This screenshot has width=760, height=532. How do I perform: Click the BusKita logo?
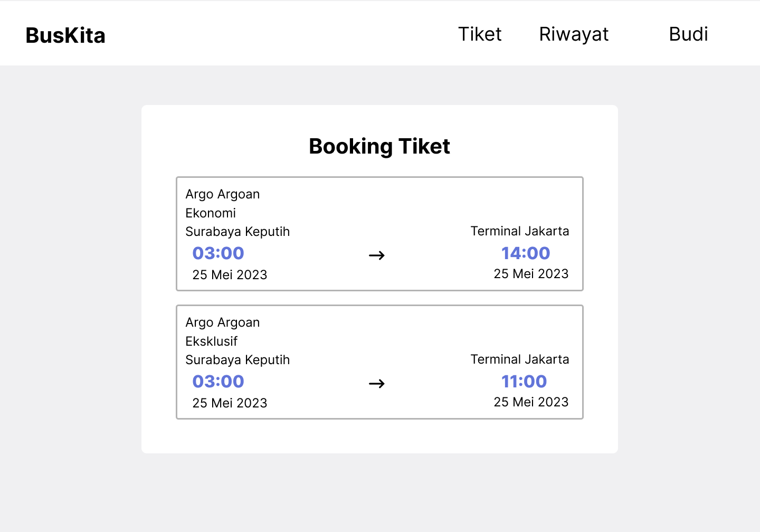[x=65, y=35]
